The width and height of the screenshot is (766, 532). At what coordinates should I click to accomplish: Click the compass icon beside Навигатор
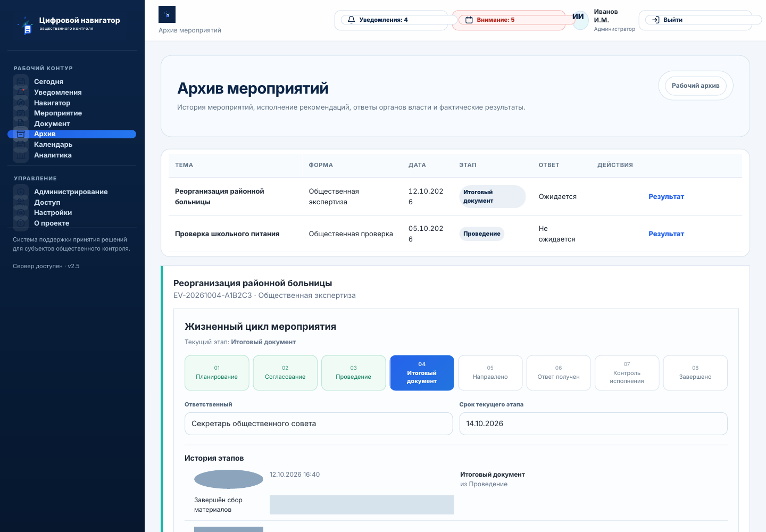click(x=21, y=103)
